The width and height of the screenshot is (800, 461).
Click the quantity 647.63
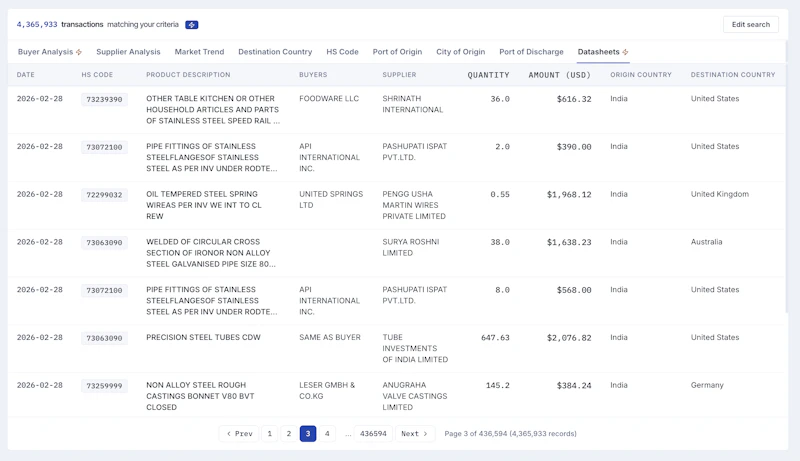(x=495, y=338)
